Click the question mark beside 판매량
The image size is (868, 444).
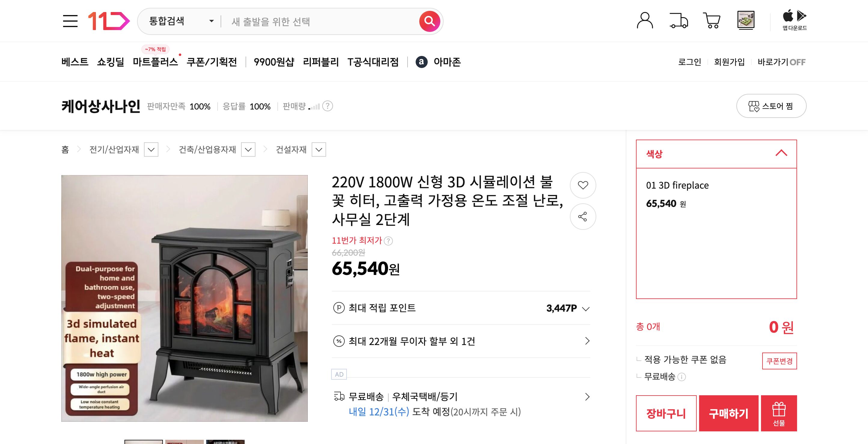click(x=328, y=106)
